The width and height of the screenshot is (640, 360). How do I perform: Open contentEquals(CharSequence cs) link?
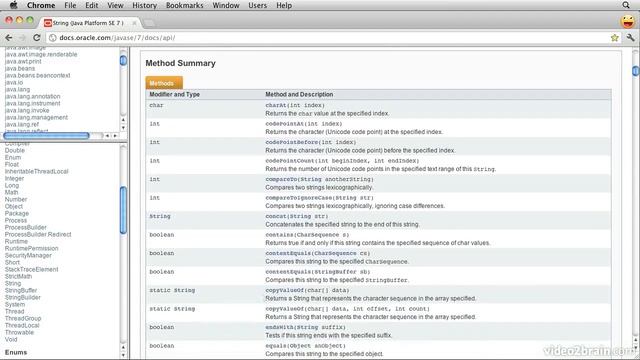coord(318,253)
